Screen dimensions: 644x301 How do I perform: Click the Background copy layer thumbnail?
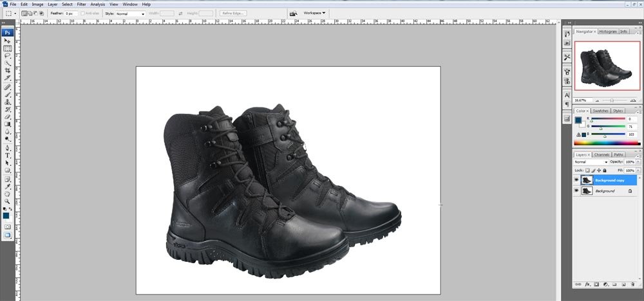pos(587,180)
